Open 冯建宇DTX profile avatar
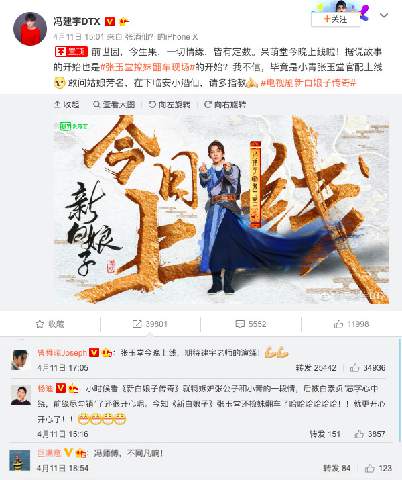402x480 pixels. pyautogui.click(x=30, y=29)
